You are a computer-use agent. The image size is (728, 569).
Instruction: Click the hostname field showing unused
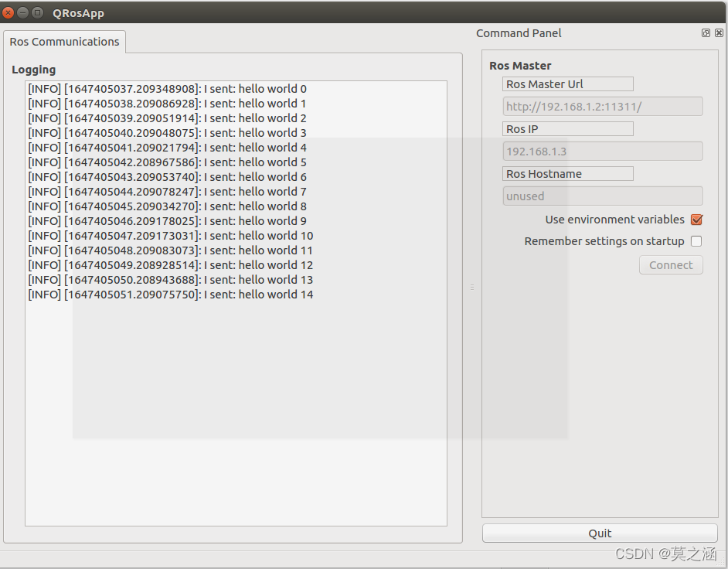pos(602,196)
